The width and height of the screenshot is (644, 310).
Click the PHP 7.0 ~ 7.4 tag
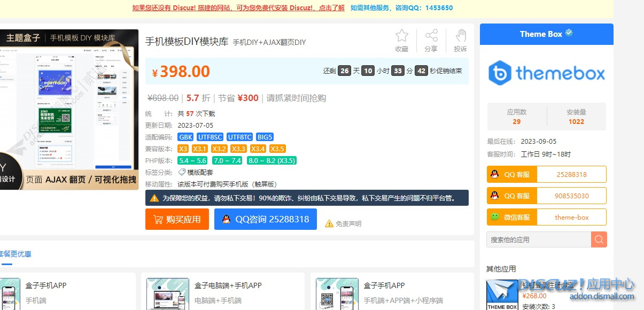(227, 160)
